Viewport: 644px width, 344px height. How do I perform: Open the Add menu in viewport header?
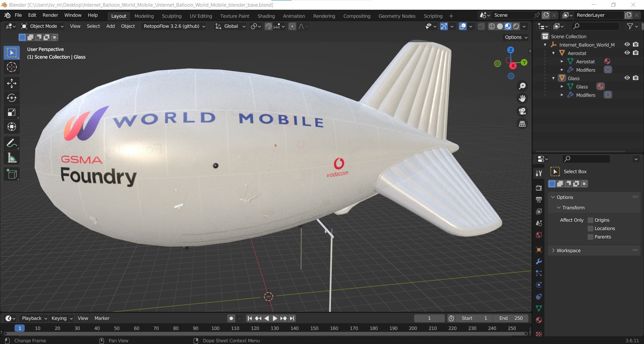pyautogui.click(x=110, y=26)
